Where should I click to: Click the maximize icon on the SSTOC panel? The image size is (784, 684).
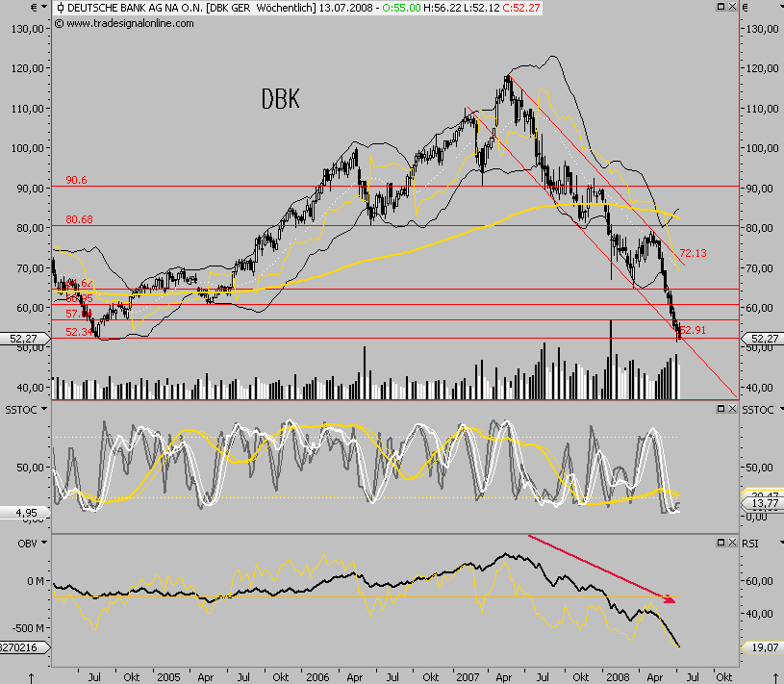(x=721, y=408)
